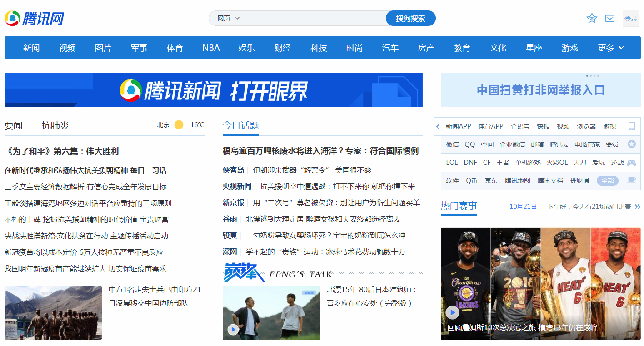Screen dimensions: 644x346
Task: Play the LeBron James finals video
Action: [x=452, y=312]
